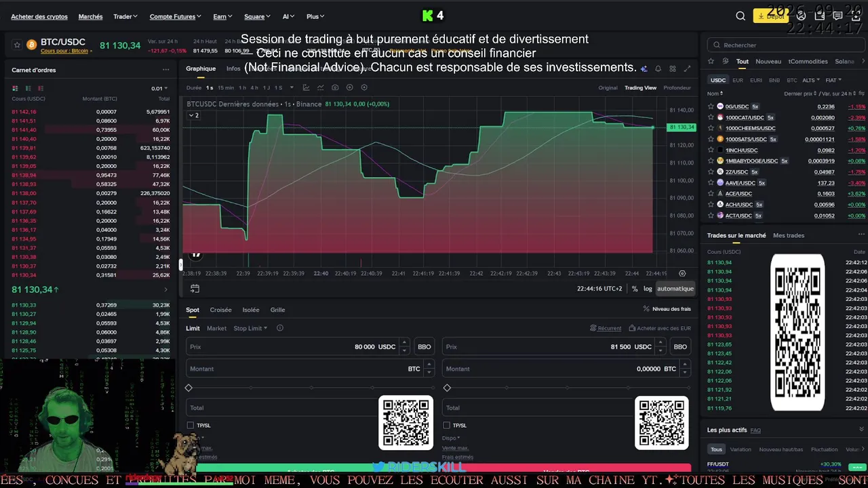This screenshot has width=868, height=488.
Task: Open the chart type line icon
Action: coord(306,87)
